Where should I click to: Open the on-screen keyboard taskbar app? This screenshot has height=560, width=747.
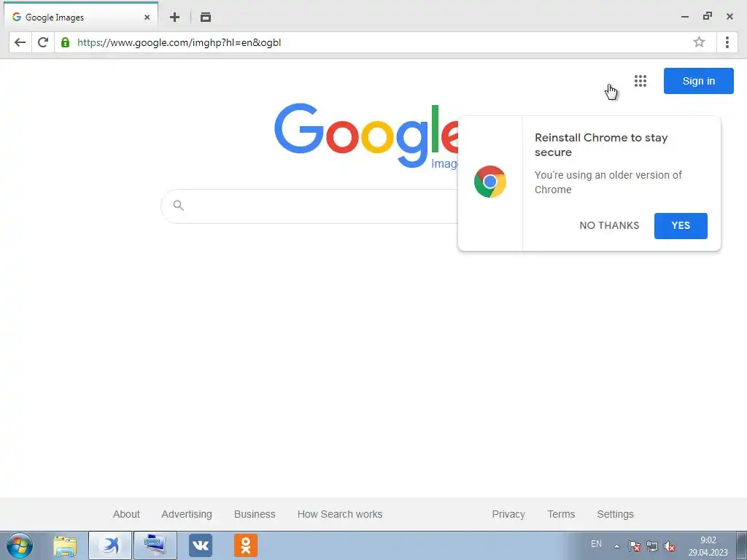pyautogui.click(x=155, y=545)
